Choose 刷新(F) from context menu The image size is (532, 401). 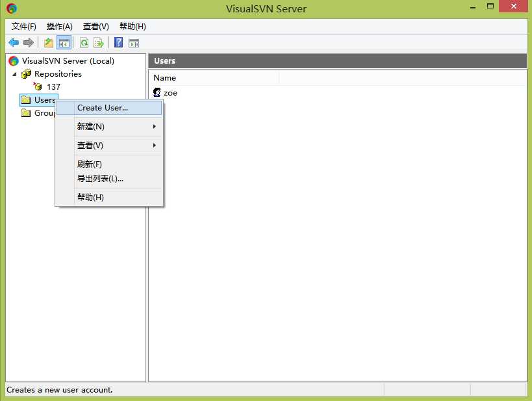[x=109, y=164]
